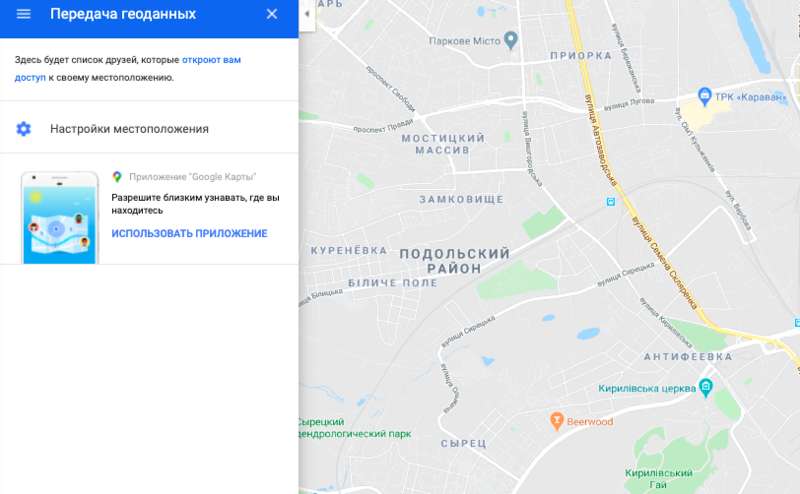Select the Beerwood restaurant pin
The image size is (800, 494).
557,421
